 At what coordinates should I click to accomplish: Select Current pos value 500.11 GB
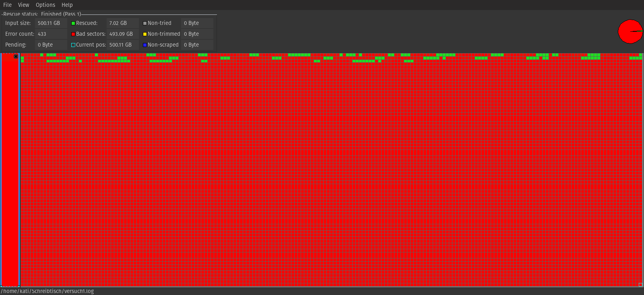(122, 45)
